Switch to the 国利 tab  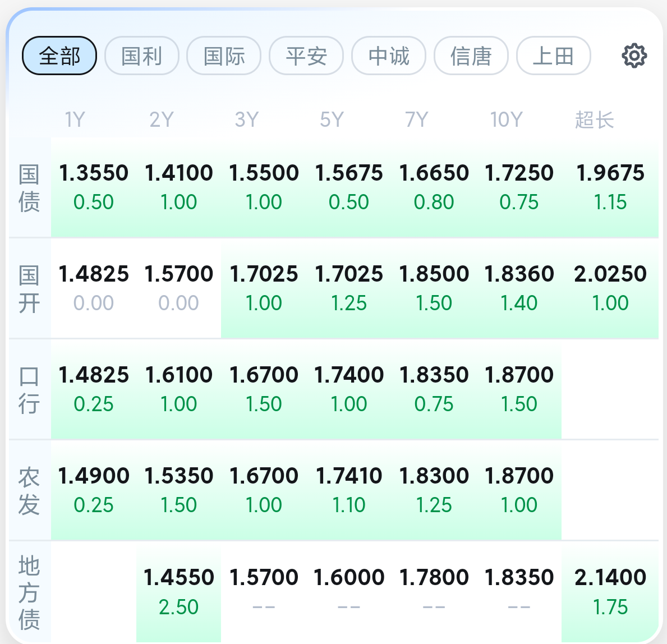click(x=142, y=56)
